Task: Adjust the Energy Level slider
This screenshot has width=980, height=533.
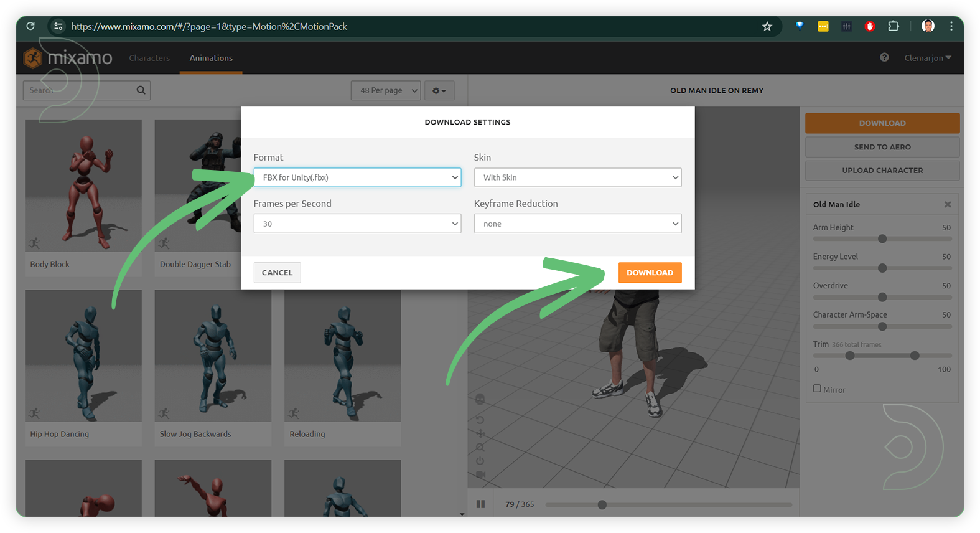Action: [882, 268]
